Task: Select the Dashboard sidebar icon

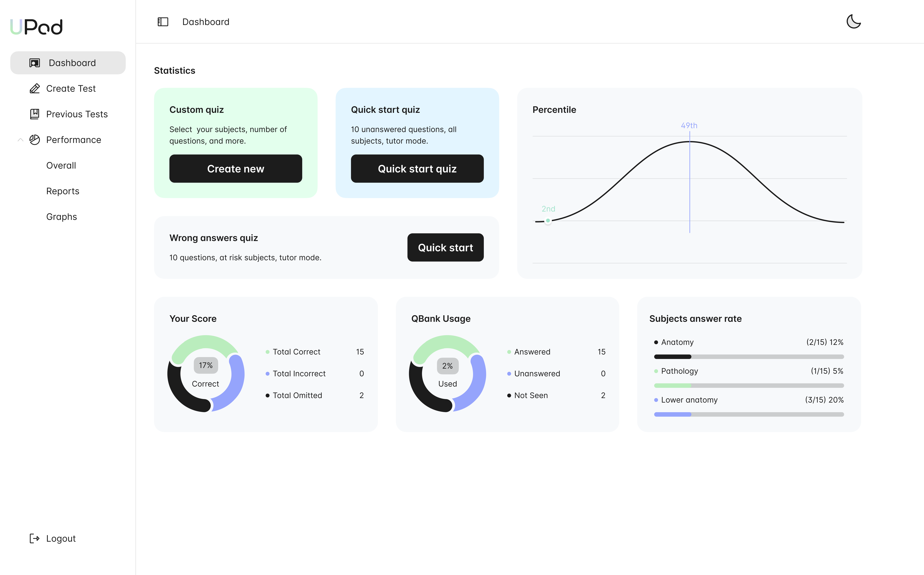Action: [35, 63]
